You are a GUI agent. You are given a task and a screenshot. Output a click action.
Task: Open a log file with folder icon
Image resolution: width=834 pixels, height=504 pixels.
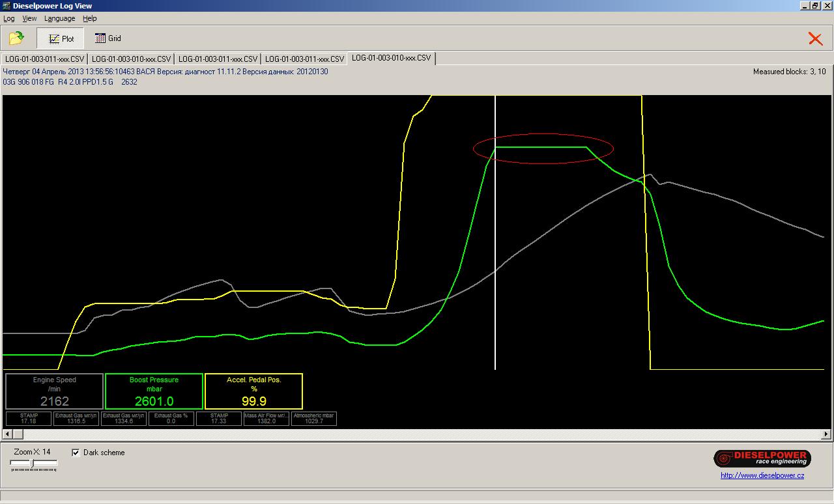pos(16,38)
